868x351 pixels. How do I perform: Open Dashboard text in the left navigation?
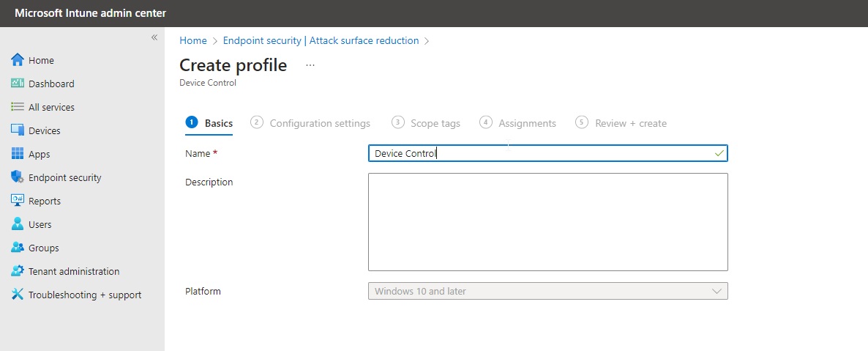point(51,84)
